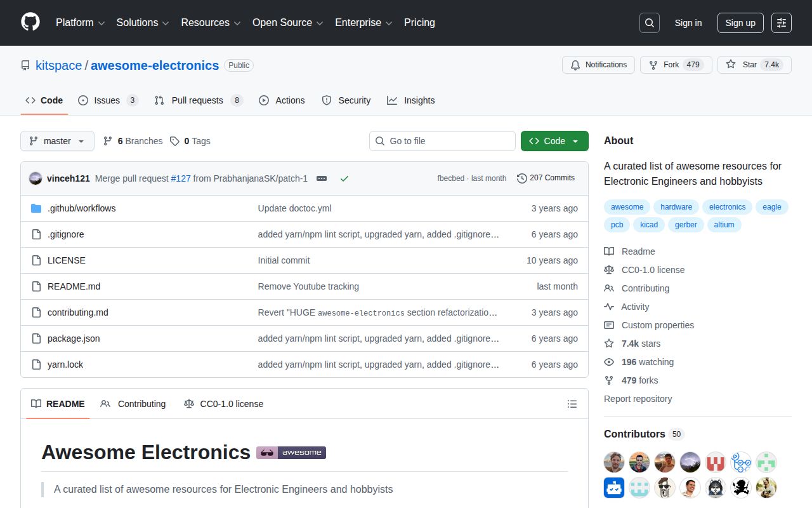Switch to the Pull requests tab
The height and width of the screenshot is (508, 812).
(x=197, y=100)
